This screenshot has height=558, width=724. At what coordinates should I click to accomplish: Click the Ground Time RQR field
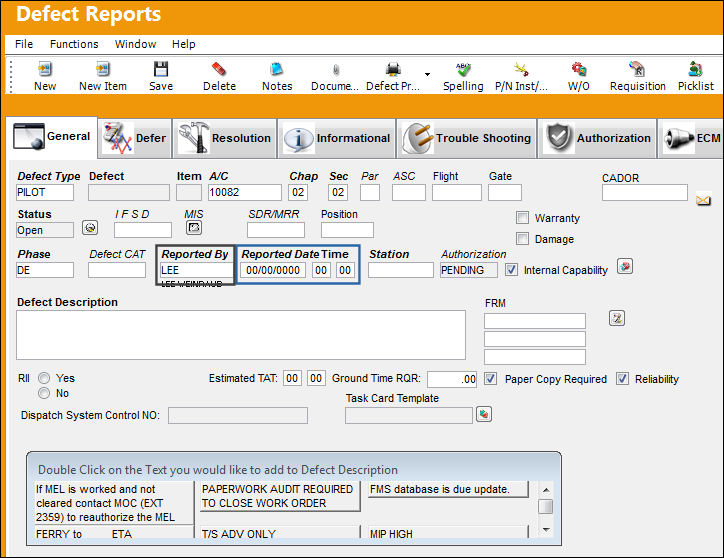pos(452,379)
